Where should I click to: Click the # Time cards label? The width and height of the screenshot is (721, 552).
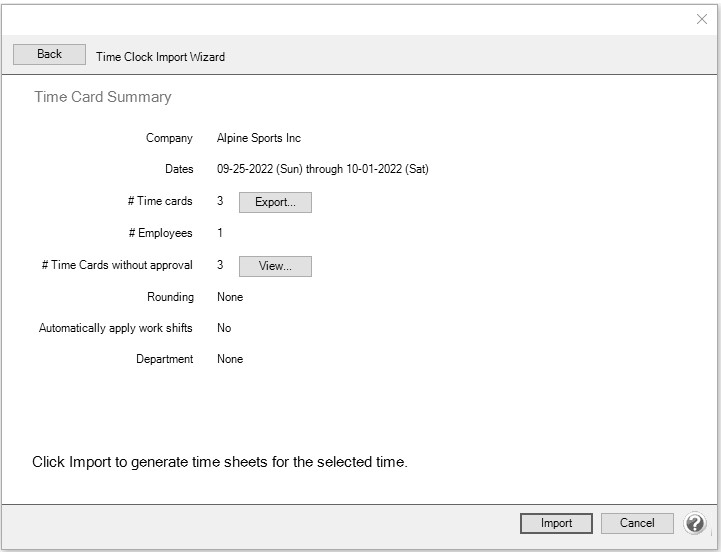coord(160,201)
